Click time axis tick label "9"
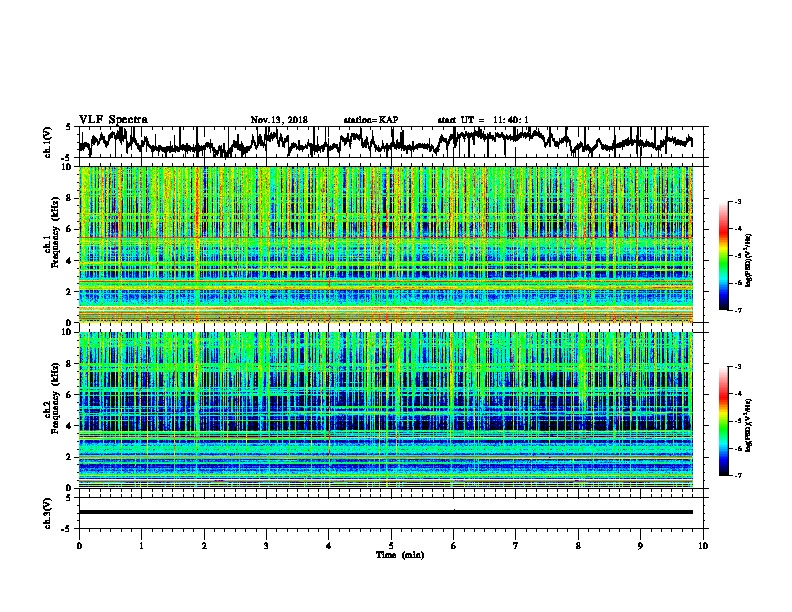The width and height of the screenshot is (792, 612). [x=640, y=546]
